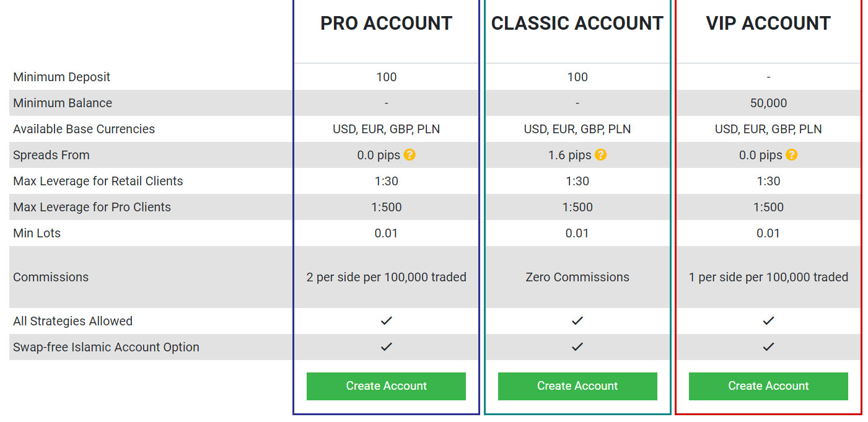Create a VIP Account

768,386
